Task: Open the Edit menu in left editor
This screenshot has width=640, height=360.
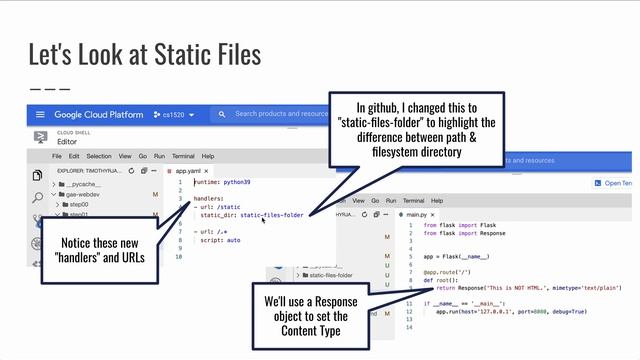Action: pos(74,156)
